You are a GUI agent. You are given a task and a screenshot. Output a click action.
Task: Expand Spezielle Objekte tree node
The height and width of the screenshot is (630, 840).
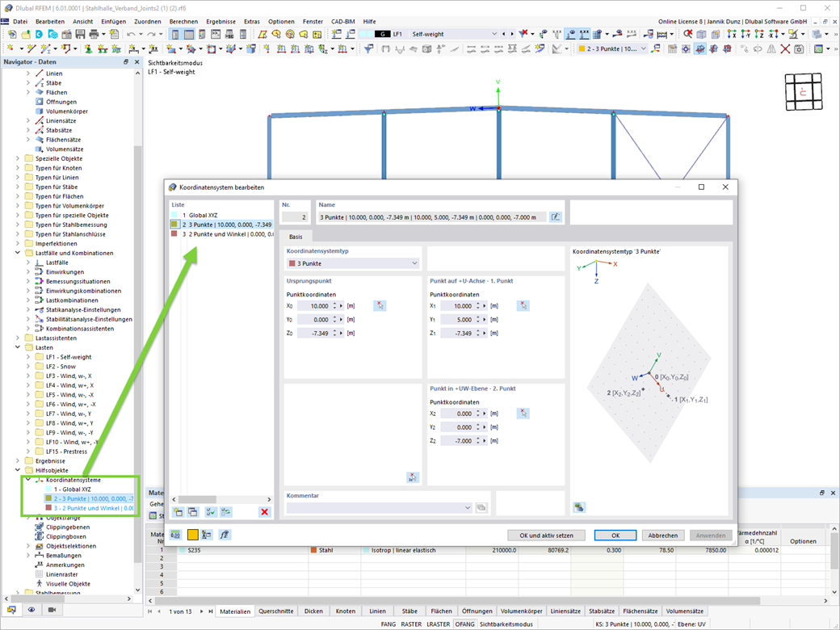(x=18, y=158)
